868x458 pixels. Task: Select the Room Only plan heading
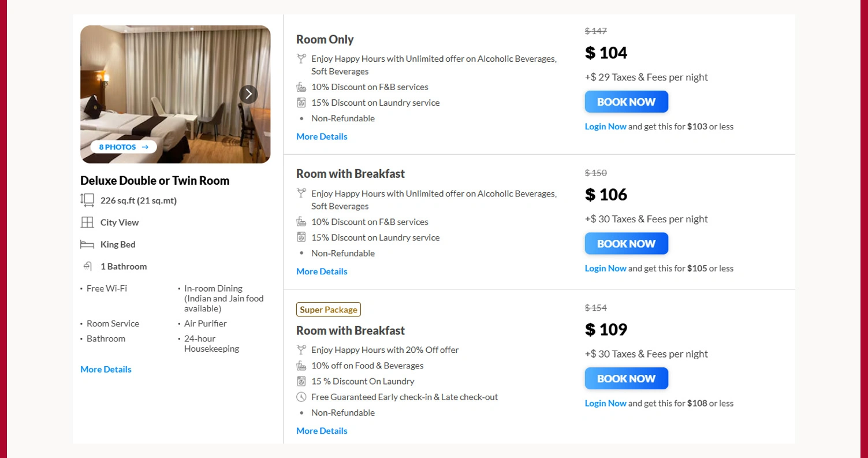point(325,39)
